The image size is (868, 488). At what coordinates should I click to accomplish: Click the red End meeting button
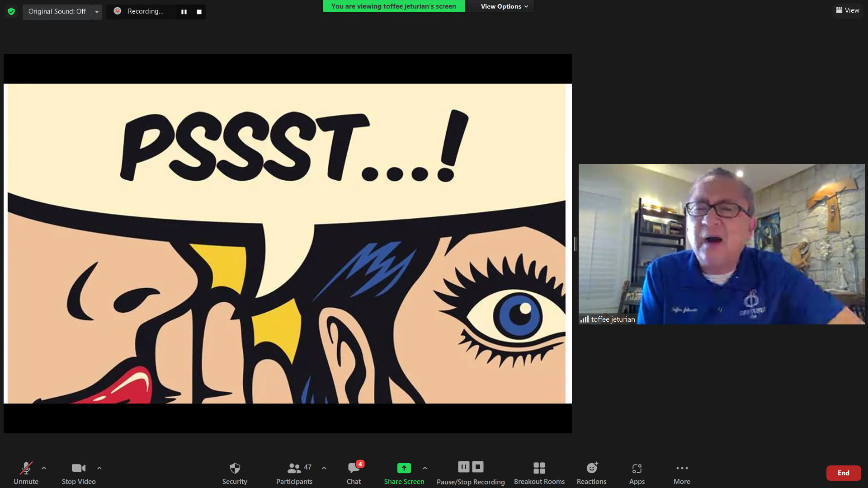(844, 473)
